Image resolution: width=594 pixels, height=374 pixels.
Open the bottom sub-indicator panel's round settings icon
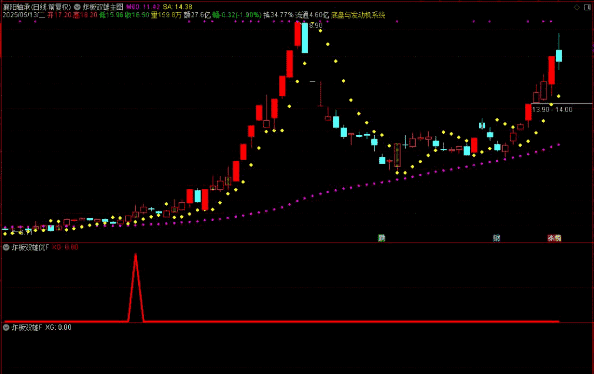click(6, 327)
